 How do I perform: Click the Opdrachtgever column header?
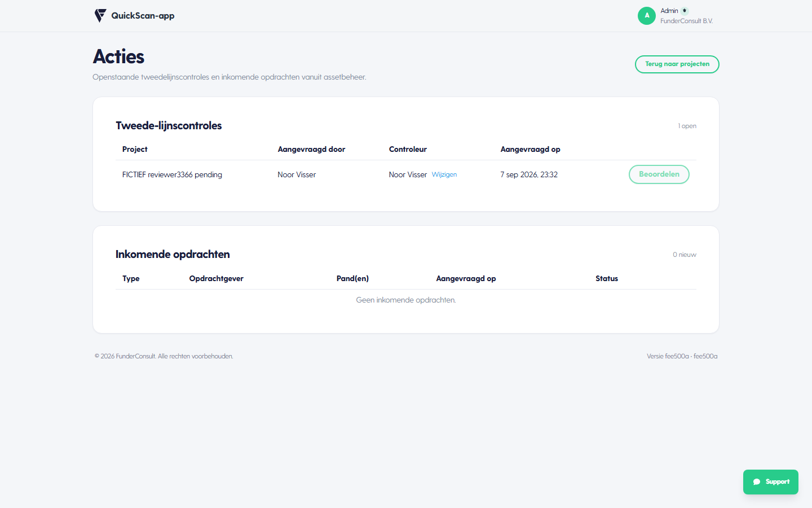(217, 279)
